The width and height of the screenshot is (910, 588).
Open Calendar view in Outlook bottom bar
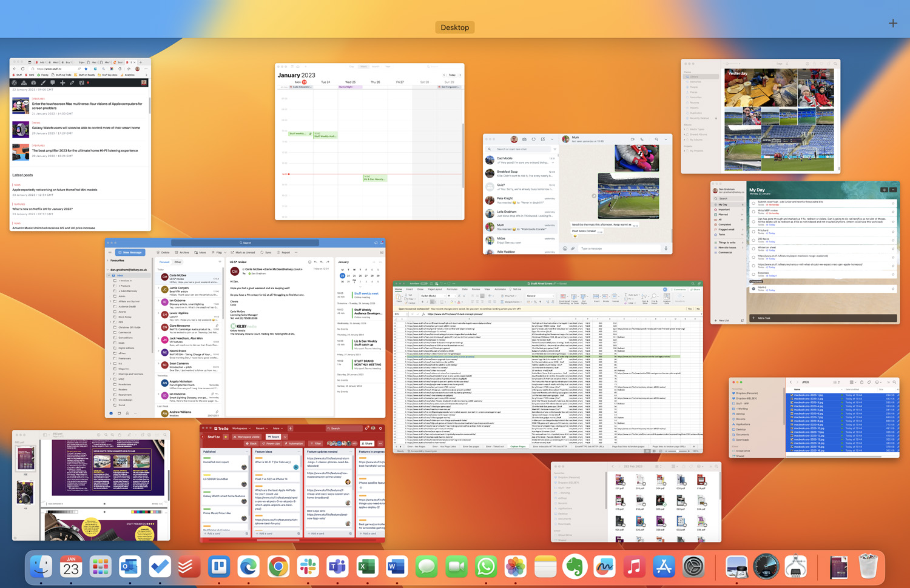119,413
